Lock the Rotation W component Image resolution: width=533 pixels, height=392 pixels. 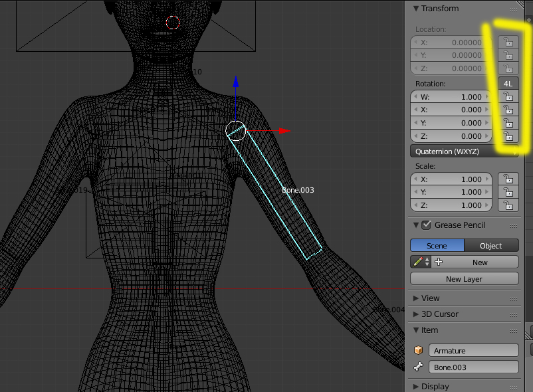point(508,97)
